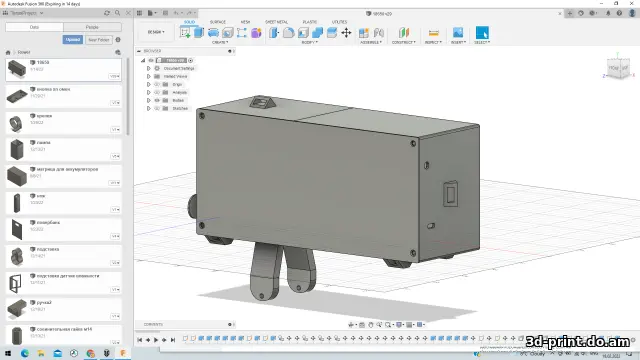Image resolution: width=640 pixels, height=360 pixels.
Task: Open the 18650 file thumbnail
Action: click(x=17, y=69)
